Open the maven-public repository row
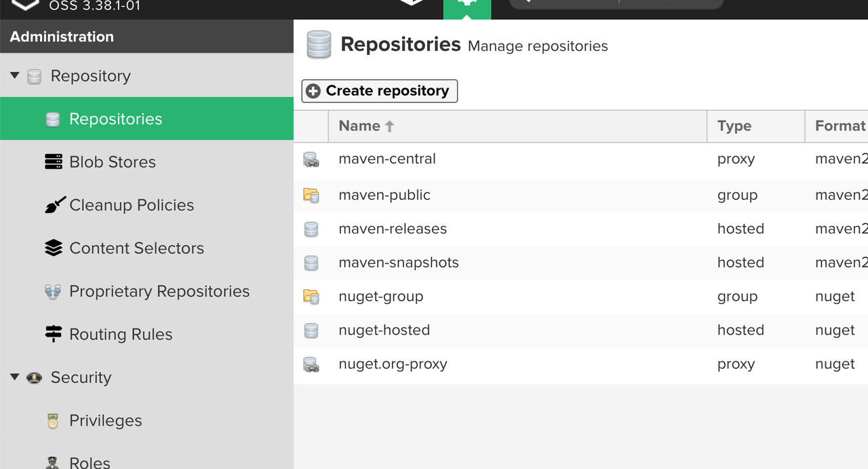 click(580, 195)
